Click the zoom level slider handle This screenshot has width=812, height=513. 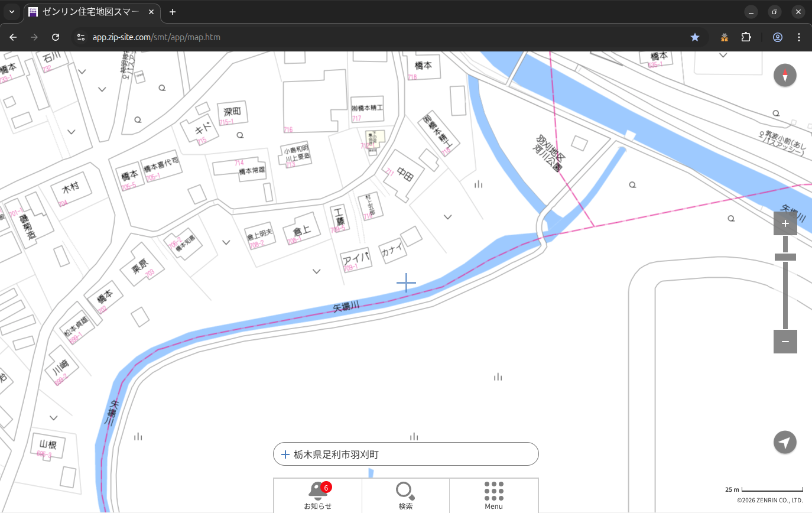(x=785, y=257)
